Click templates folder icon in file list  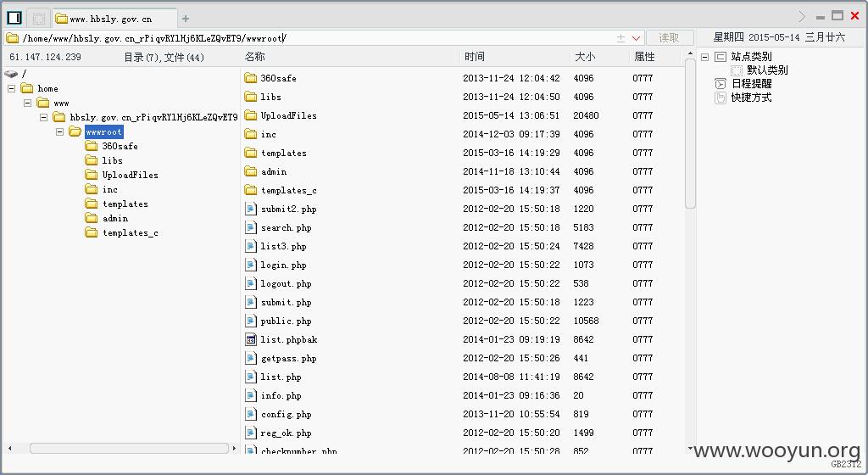pos(251,153)
